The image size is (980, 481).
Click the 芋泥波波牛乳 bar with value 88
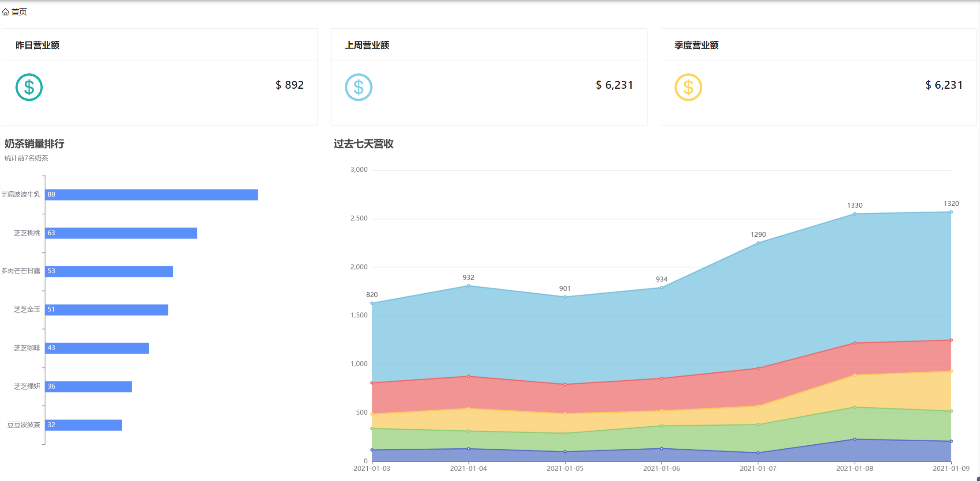(151, 195)
